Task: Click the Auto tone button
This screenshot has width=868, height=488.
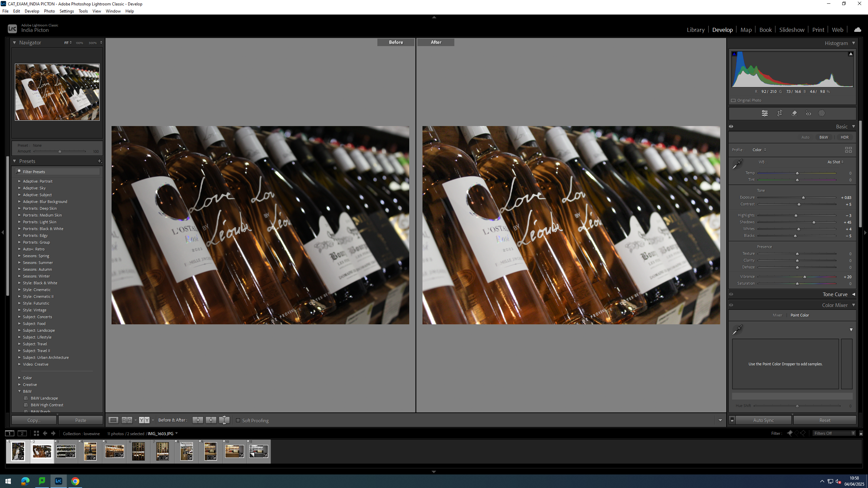Action: [805, 137]
